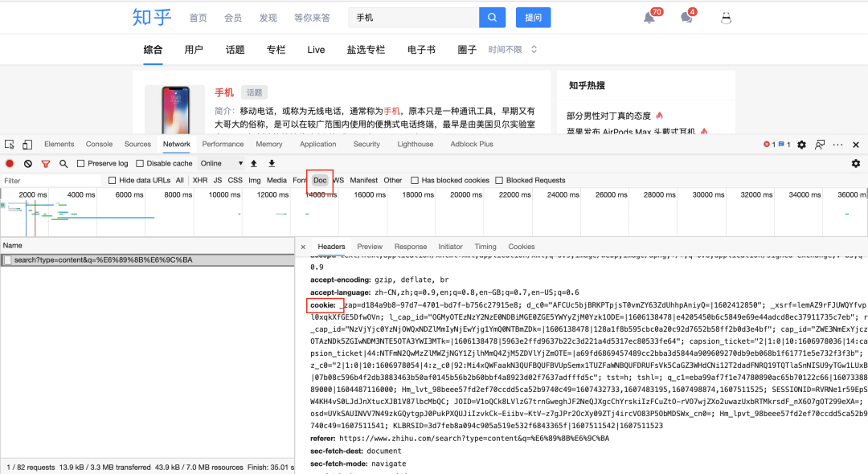
Task: Filter requests by Manifest type
Action: point(364,180)
